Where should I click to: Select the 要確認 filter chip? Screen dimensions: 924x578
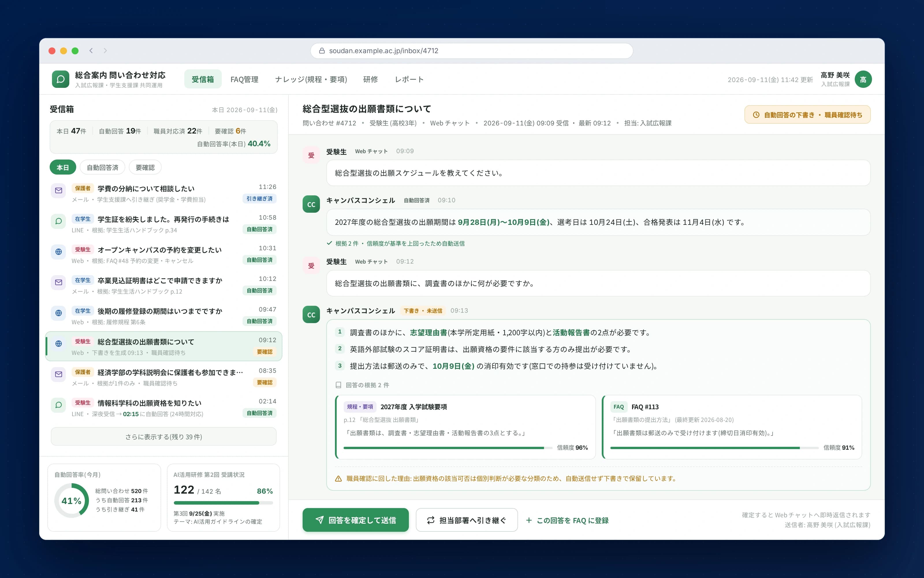click(145, 167)
